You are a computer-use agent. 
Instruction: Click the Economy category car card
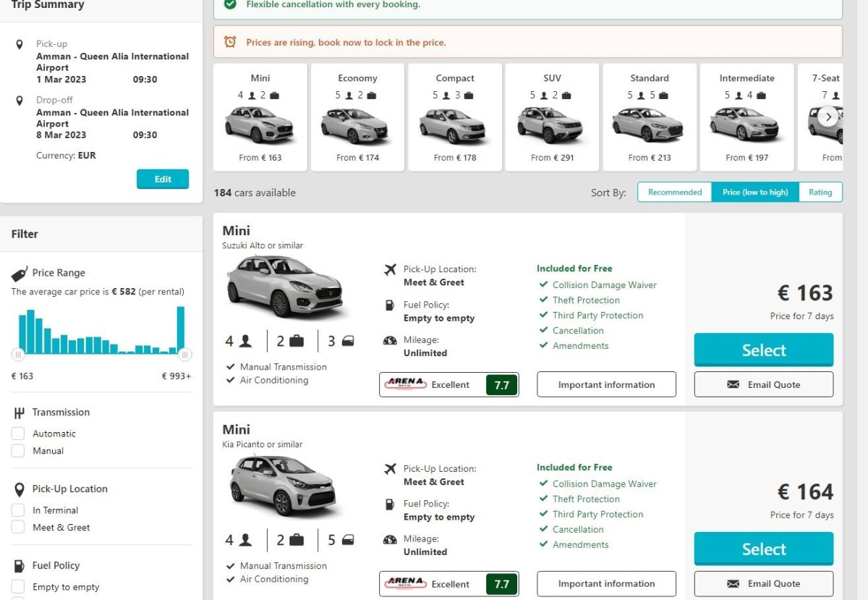pyautogui.click(x=357, y=117)
